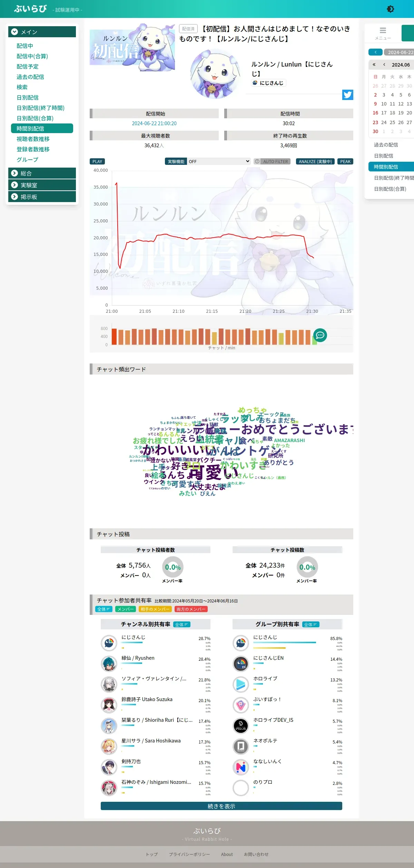414x868 pixels.
Task: Select 配信予定 in sidebar menu
Action: click(28, 67)
